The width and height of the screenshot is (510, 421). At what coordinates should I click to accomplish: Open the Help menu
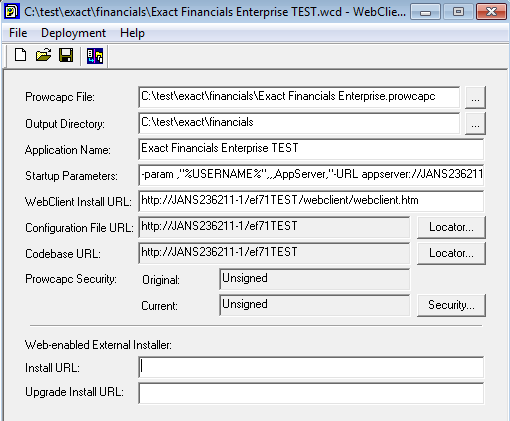pos(132,33)
